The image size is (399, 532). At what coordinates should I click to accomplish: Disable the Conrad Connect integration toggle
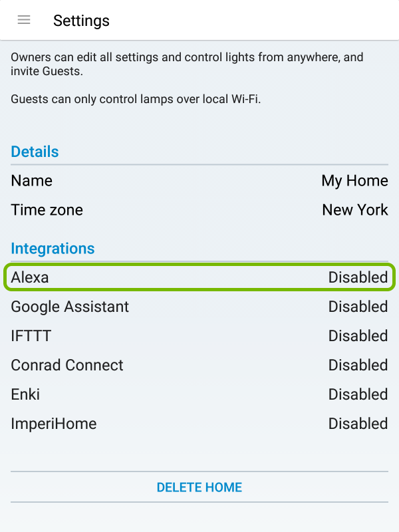click(358, 365)
